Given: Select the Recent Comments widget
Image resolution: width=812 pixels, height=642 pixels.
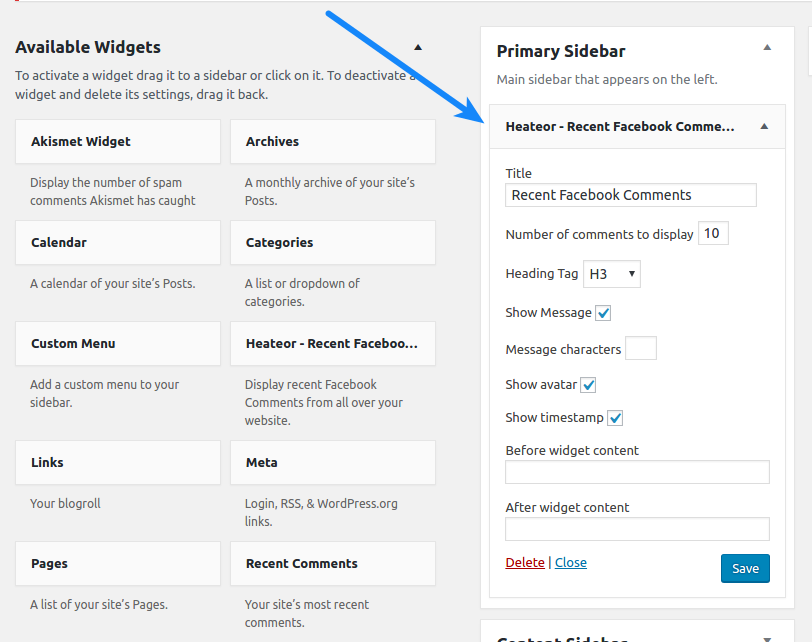Looking at the screenshot, I should (x=332, y=563).
